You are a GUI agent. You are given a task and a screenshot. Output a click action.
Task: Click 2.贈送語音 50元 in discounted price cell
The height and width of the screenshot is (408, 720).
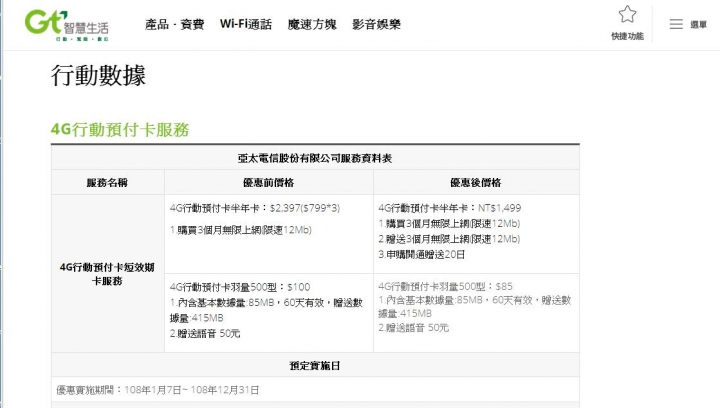pyautogui.click(x=414, y=328)
